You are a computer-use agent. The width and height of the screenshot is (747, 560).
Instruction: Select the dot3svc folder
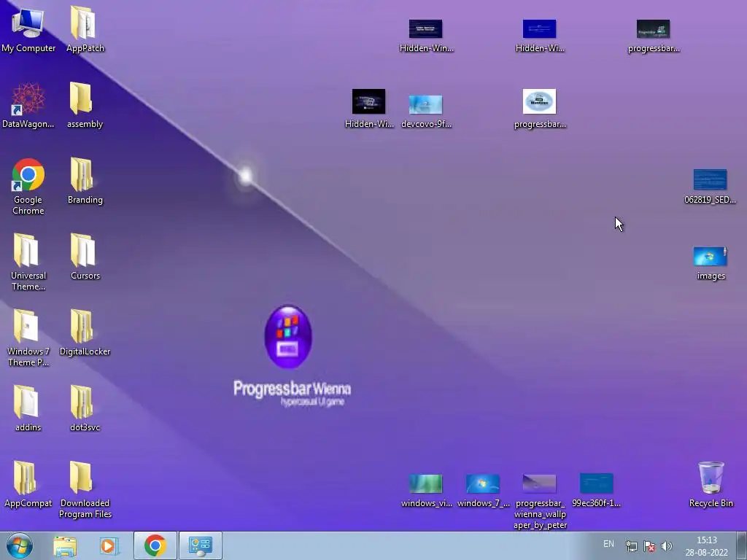click(85, 408)
